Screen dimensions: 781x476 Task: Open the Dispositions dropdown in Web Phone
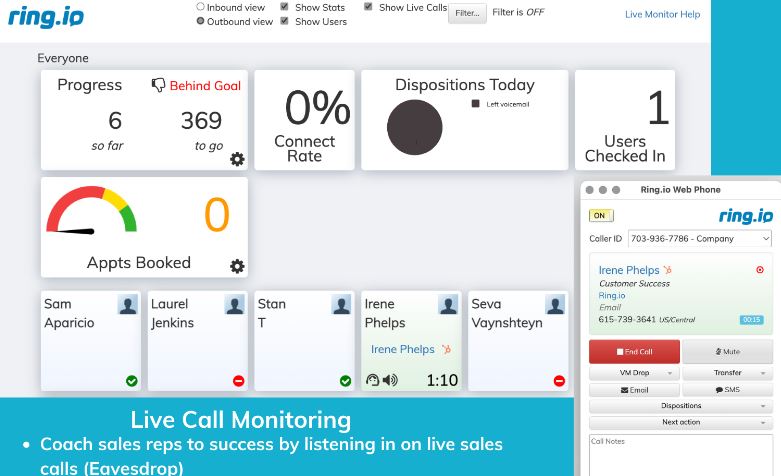pos(681,406)
